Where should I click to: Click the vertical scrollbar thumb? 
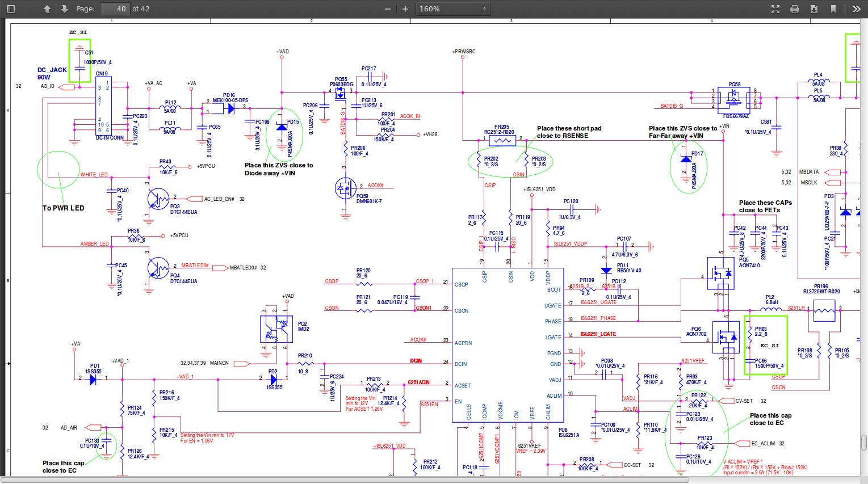pos(863,441)
